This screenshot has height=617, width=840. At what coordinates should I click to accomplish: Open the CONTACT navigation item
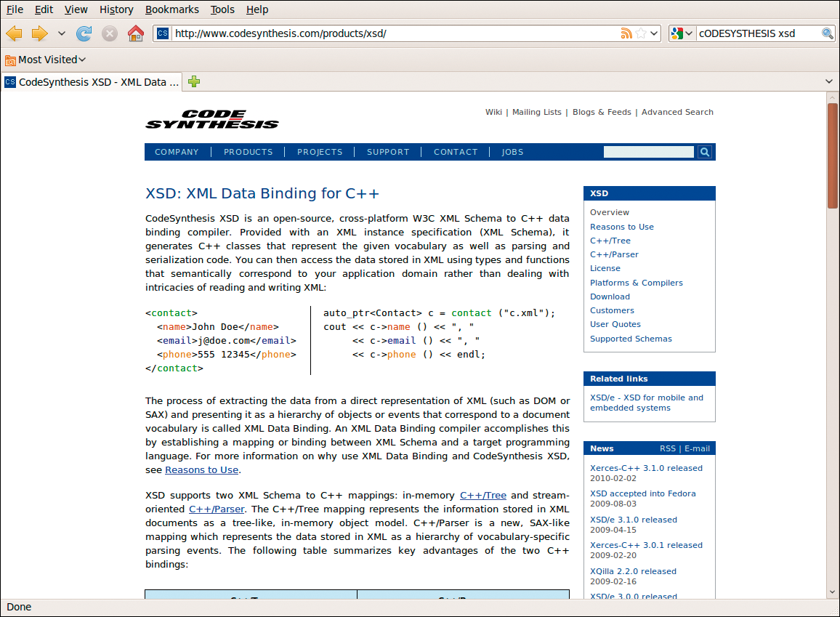pyautogui.click(x=456, y=152)
